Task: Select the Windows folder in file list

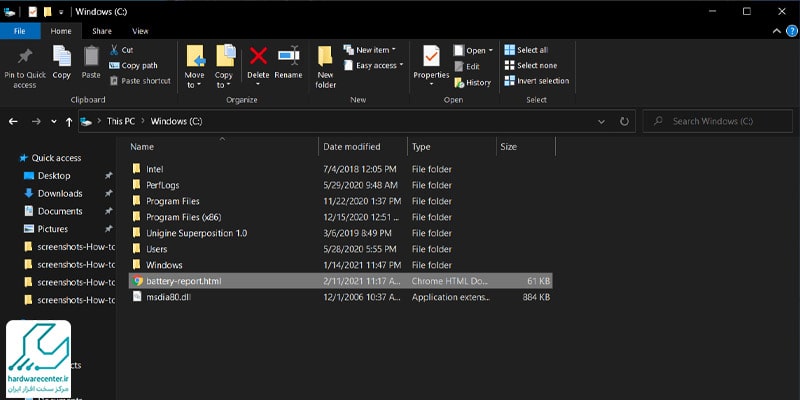Action: 340,265
